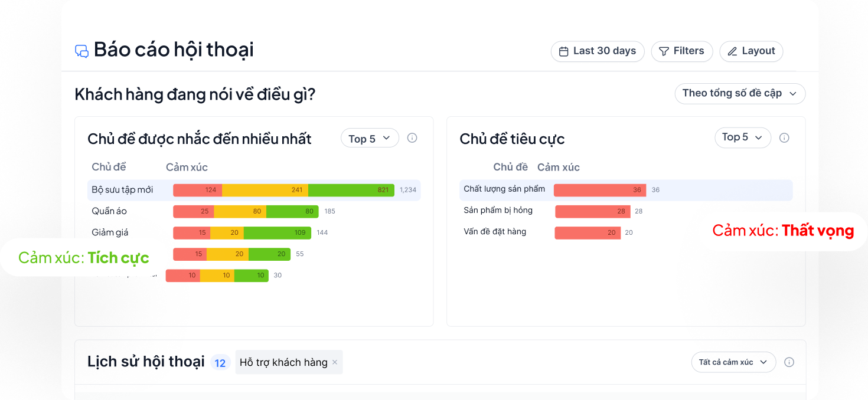Image resolution: width=868 pixels, height=400 pixels.
Task: Open the Filters button
Action: 681,51
